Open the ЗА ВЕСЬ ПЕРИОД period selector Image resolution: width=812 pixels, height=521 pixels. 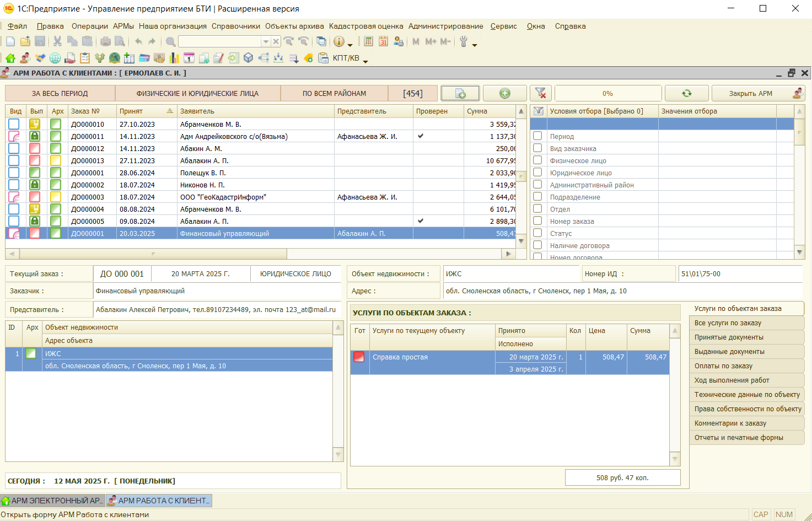click(60, 93)
